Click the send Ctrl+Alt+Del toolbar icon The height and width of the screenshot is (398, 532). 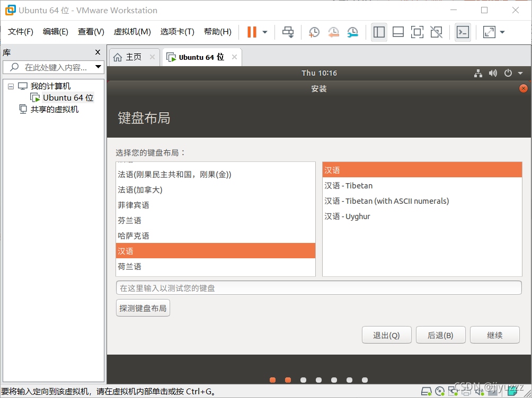pos(288,32)
